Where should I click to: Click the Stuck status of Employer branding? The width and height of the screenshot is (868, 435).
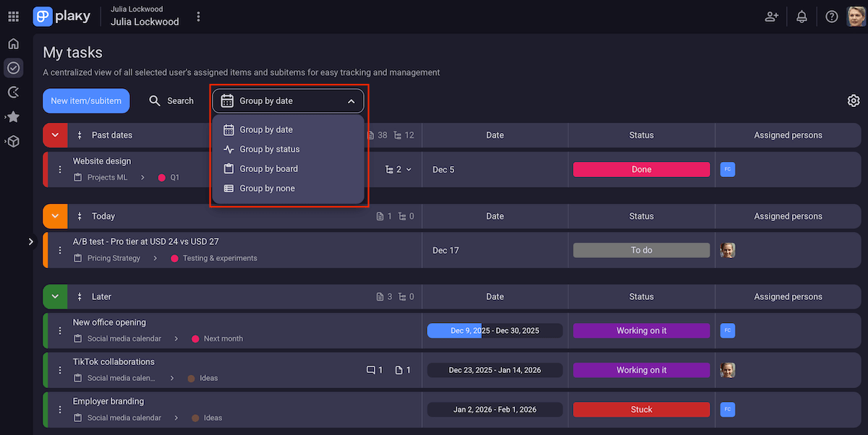(641, 410)
